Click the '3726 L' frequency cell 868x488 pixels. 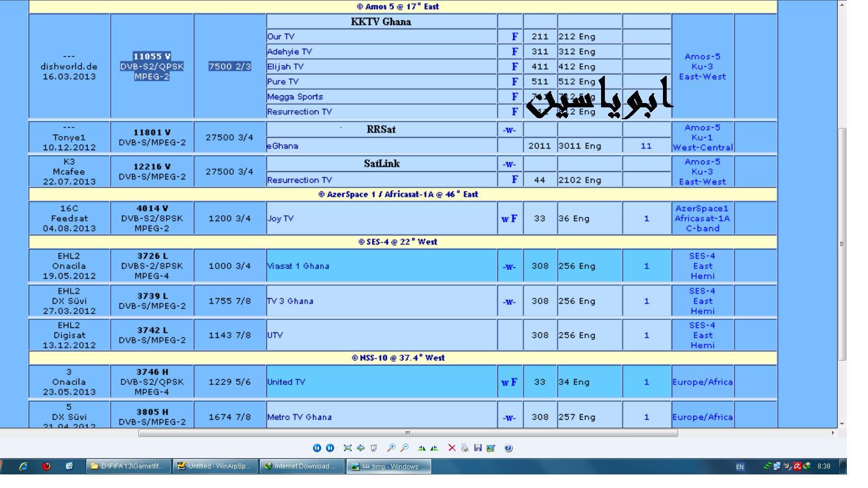(x=152, y=266)
